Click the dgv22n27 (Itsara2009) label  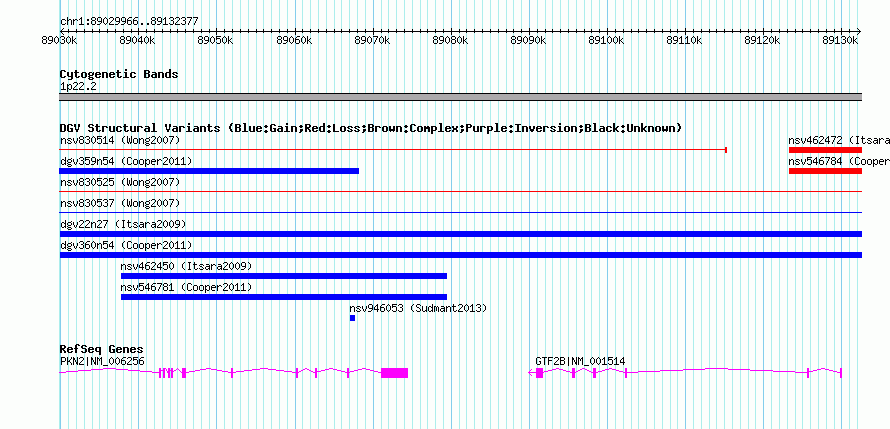click(123, 225)
